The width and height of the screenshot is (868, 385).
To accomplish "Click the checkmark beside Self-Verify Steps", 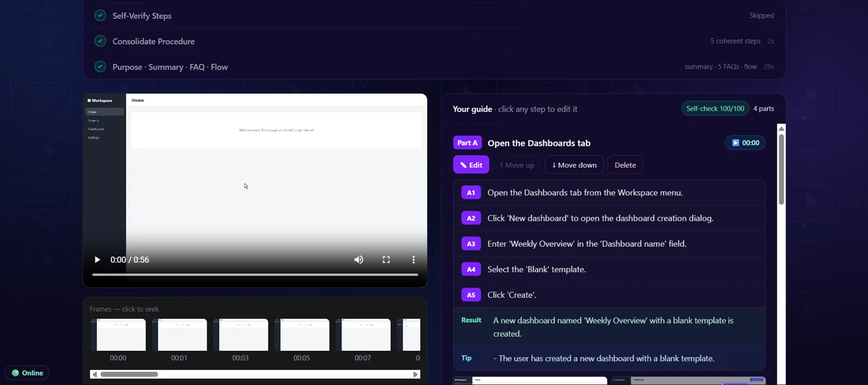I will pyautogui.click(x=100, y=15).
